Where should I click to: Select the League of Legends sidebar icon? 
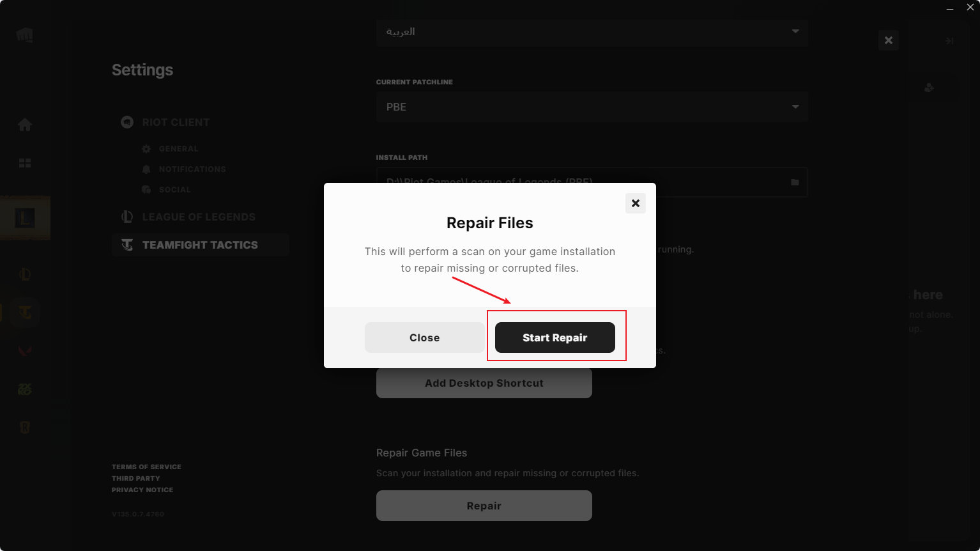[x=25, y=274]
